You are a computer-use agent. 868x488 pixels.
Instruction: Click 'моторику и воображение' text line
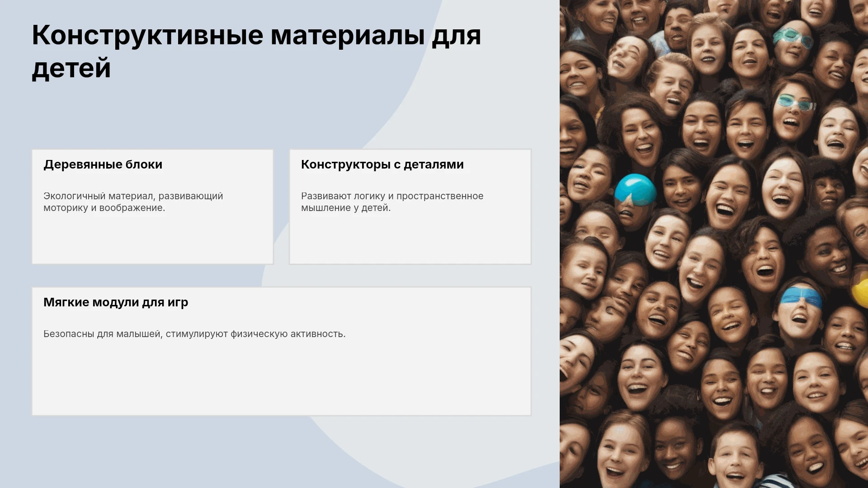tap(104, 208)
